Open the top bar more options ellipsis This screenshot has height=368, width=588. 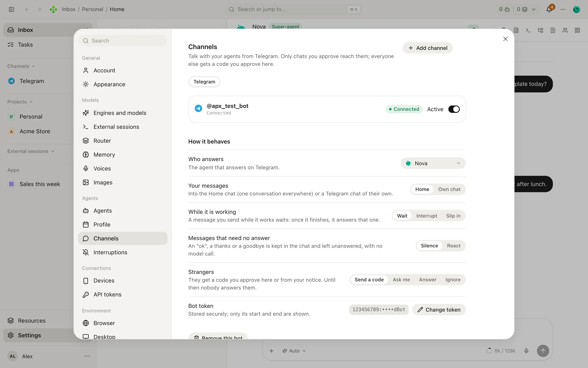click(x=563, y=9)
